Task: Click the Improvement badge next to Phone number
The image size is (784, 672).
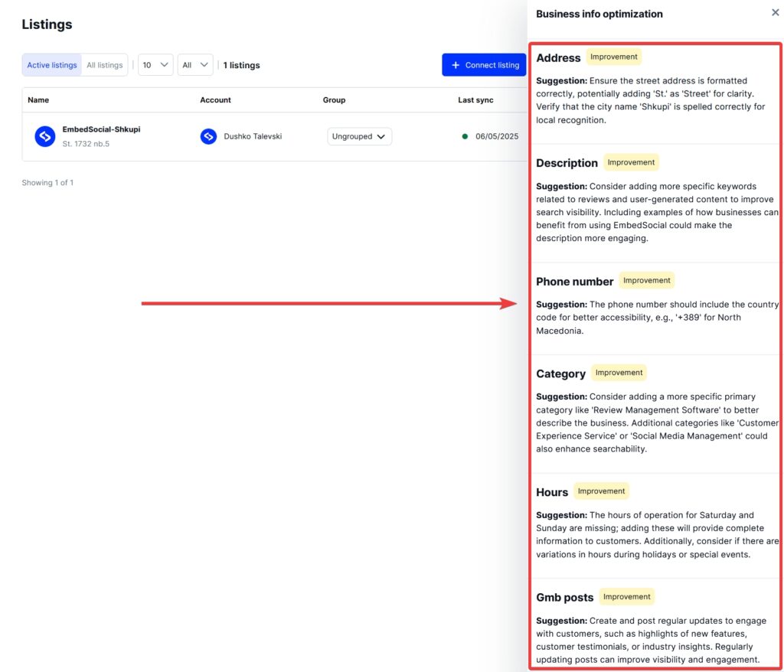Action: click(x=646, y=280)
